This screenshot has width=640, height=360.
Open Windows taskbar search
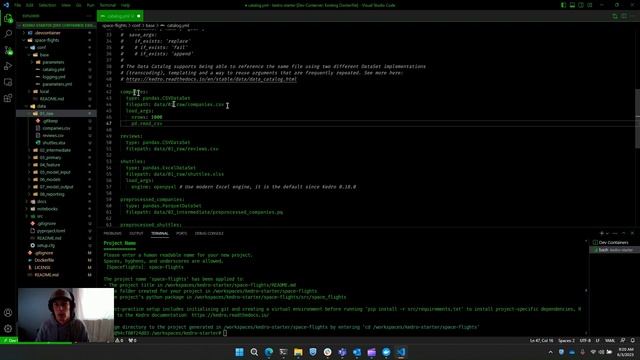pyautogui.click(x=254, y=352)
